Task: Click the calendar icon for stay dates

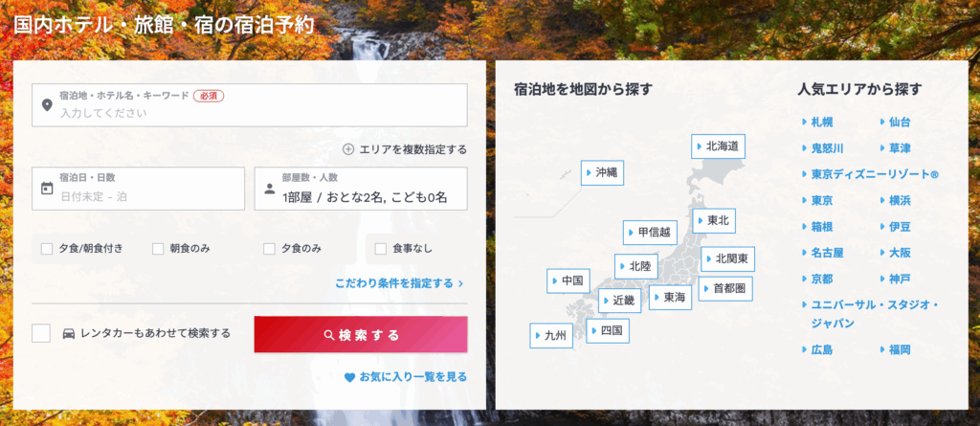Action: 47,189
